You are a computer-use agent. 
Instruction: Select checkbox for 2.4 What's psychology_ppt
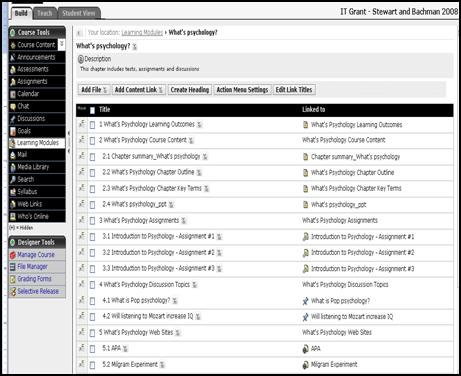[92, 205]
